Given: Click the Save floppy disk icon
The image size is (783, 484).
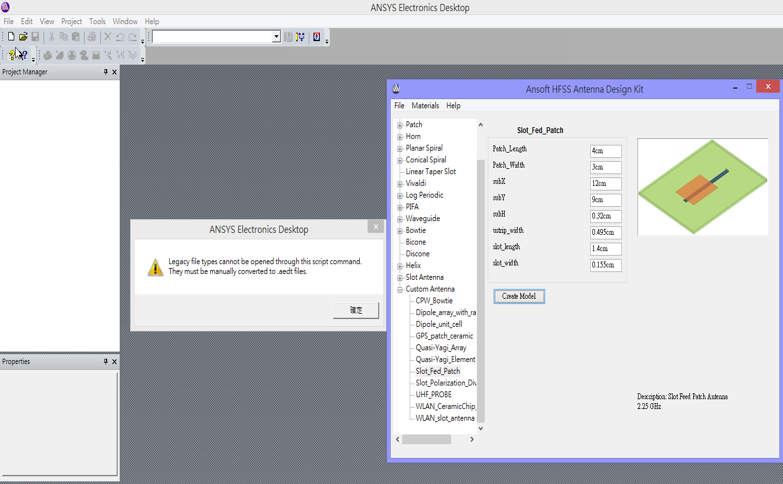Looking at the screenshot, I should pos(35,36).
